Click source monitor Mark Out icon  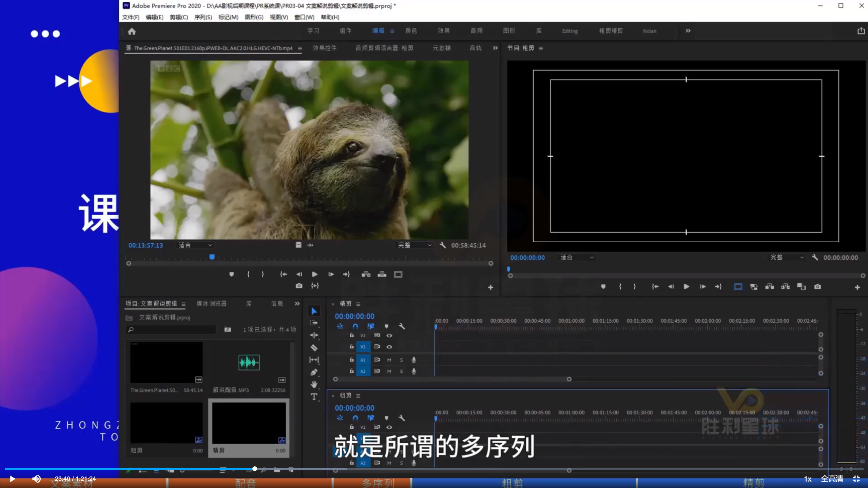tap(263, 274)
